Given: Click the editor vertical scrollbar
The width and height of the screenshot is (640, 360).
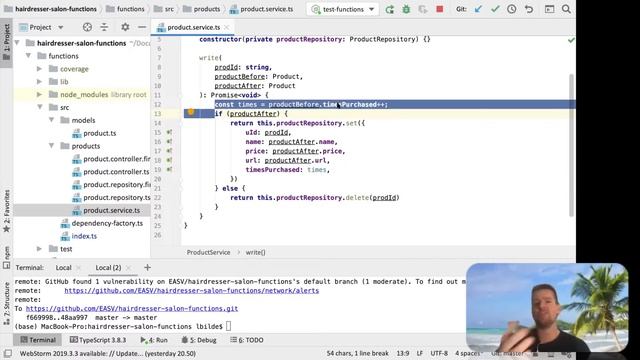Looking at the screenshot, I should click(571, 145).
